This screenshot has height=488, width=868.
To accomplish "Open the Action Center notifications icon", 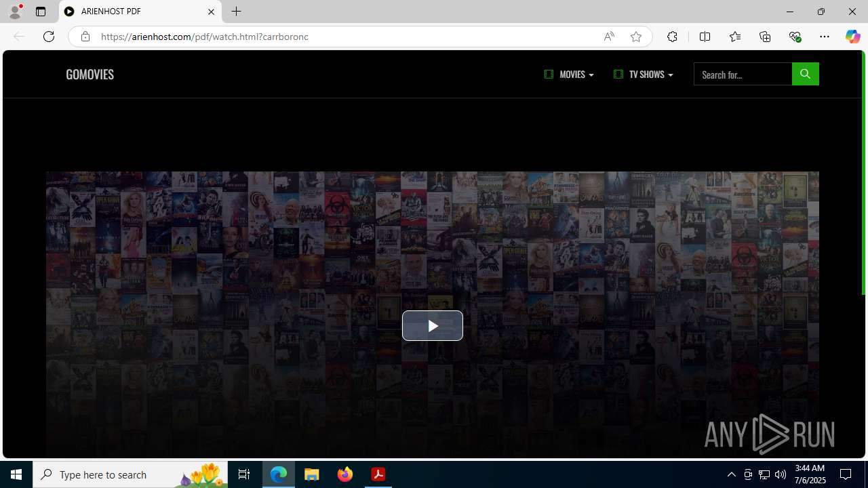I will 846,474.
